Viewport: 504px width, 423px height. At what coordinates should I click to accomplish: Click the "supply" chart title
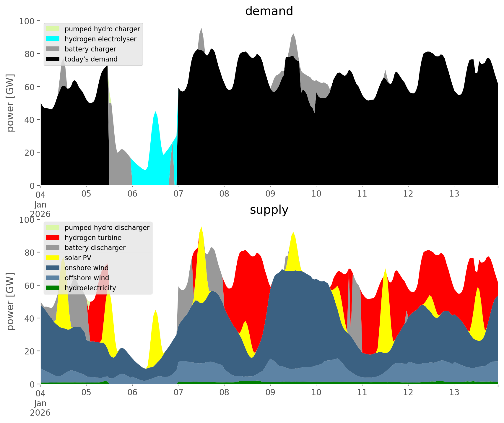(x=269, y=210)
